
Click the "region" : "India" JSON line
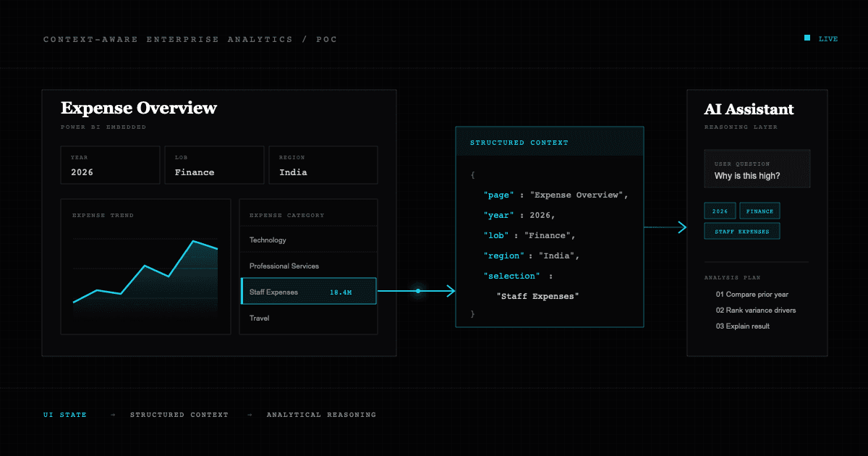click(x=532, y=256)
